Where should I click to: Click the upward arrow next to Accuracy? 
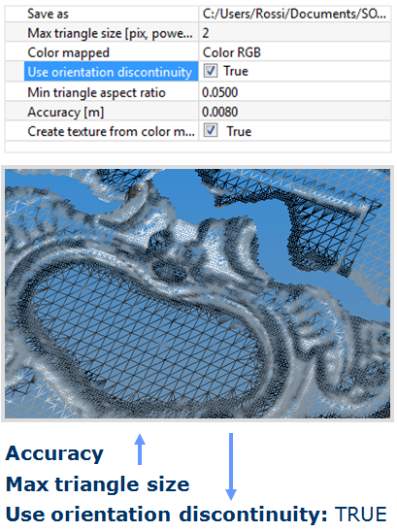(140, 449)
